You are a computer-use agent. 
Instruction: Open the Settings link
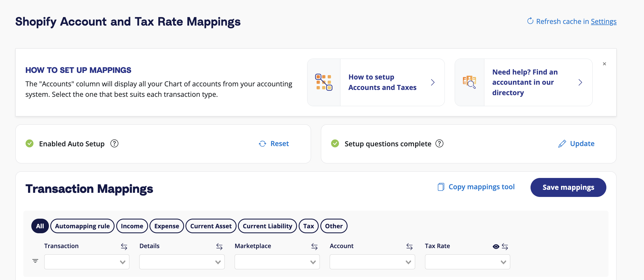[604, 21]
